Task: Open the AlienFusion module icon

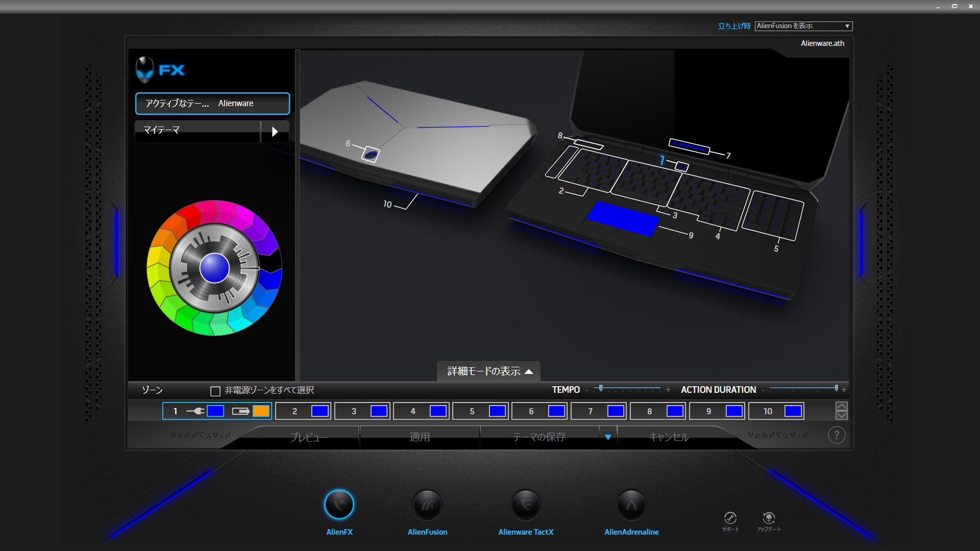Action: (427, 505)
